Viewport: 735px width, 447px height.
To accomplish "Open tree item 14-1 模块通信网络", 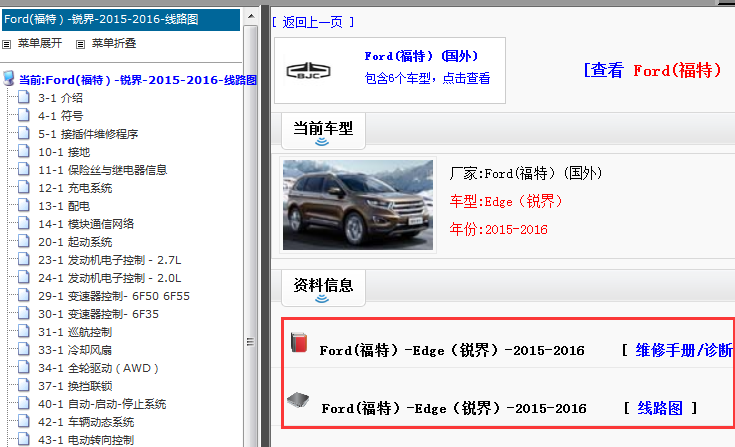I will coord(86,224).
